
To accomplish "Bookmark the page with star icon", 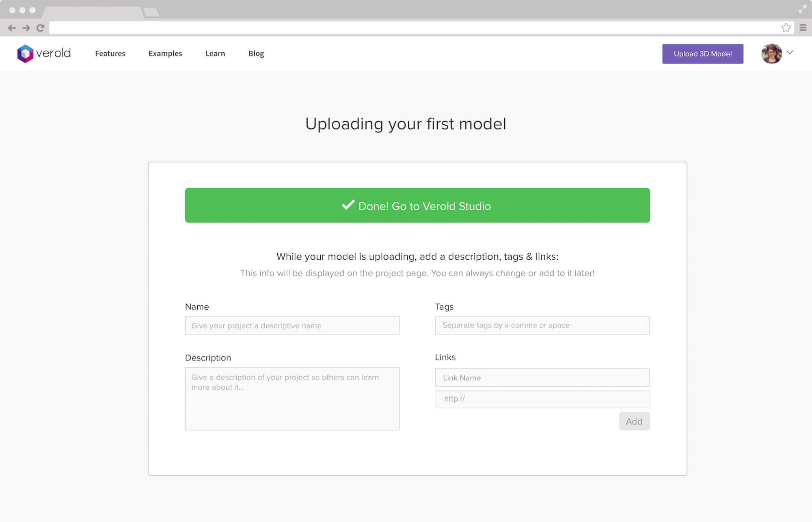I will 786,28.
